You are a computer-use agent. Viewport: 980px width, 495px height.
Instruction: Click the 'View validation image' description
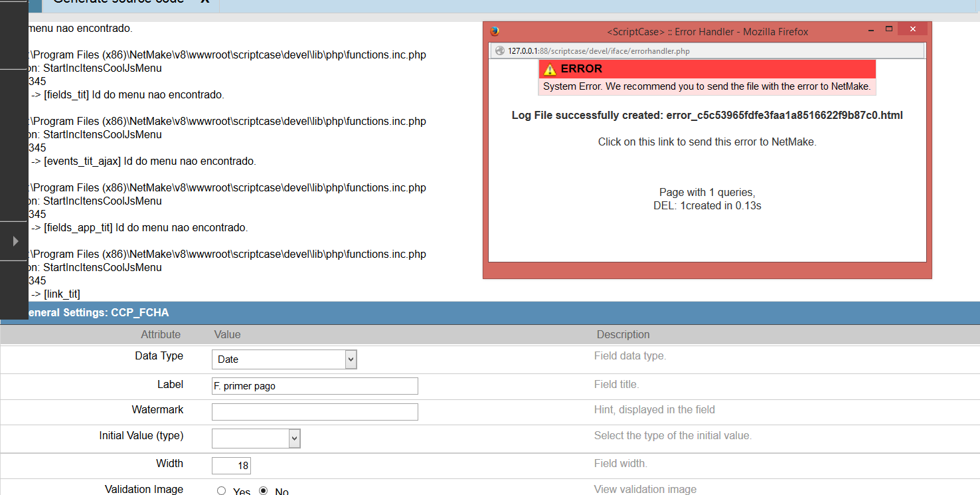click(645, 490)
